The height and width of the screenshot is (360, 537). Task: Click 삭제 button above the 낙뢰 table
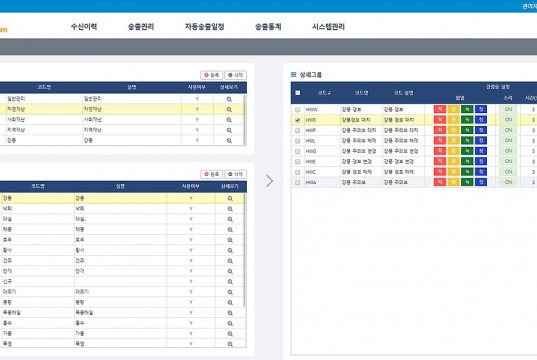tap(235, 174)
